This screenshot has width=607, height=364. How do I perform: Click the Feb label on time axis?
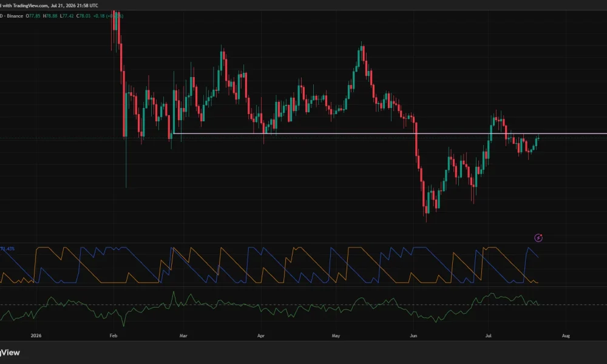click(113, 335)
